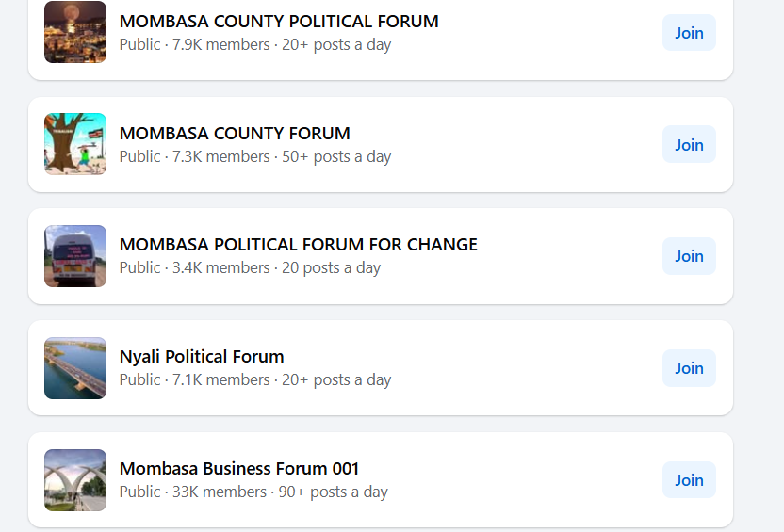Select the 7.3K members 50+ posts text
Image resolution: width=784 pixels, height=532 pixels.
point(255,156)
